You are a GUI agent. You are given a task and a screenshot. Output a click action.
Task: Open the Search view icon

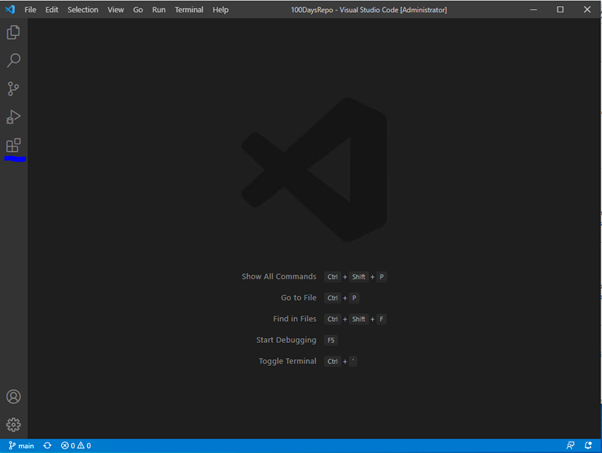[x=14, y=61]
